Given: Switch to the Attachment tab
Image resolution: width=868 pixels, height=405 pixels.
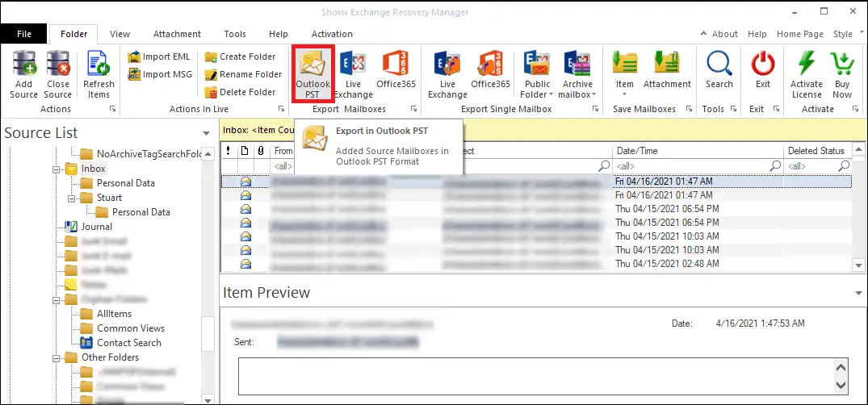Looking at the screenshot, I should point(177,34).
